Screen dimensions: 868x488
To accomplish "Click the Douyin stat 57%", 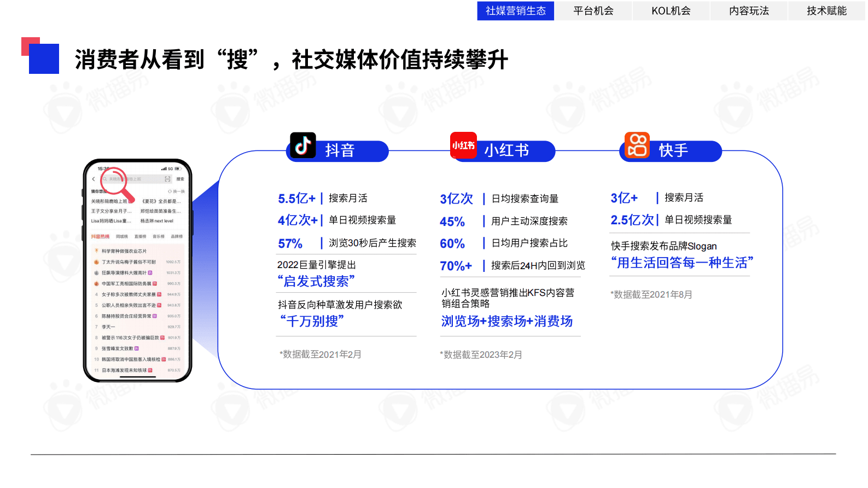I will [290, 243].
